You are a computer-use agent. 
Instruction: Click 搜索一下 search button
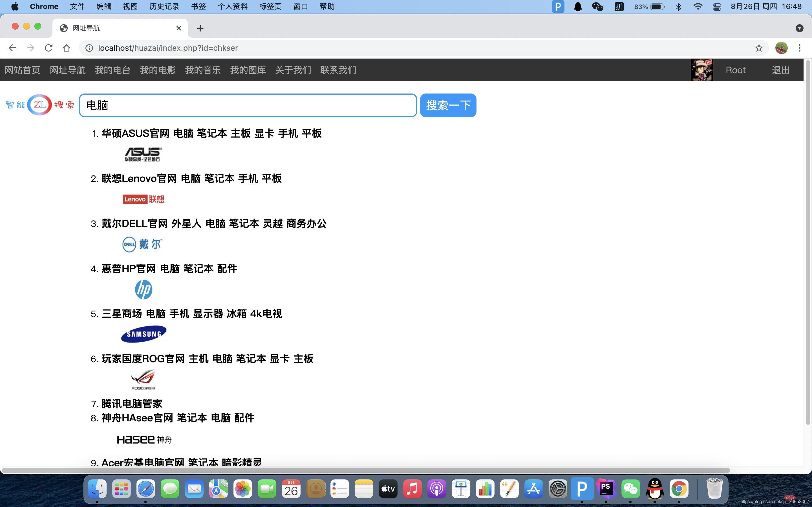pyautogui.click(x=448, y=104)
